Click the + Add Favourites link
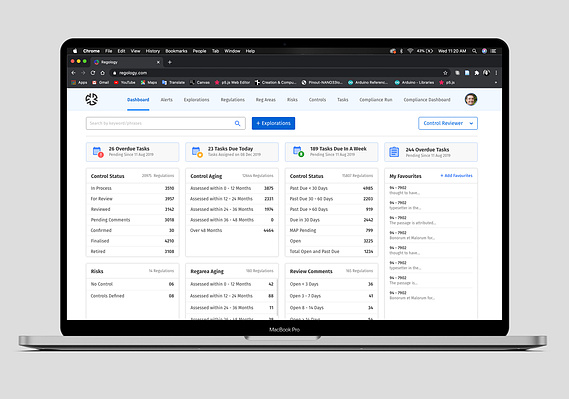 pyautogui.click(x=457, y=176)
